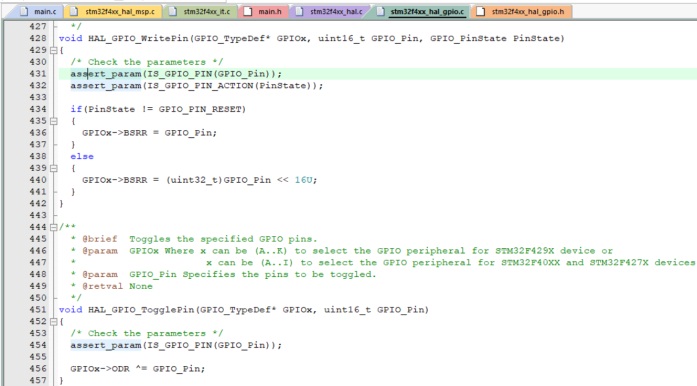
Task: Switch to the main.c tab
Action: tap(39, 12)
